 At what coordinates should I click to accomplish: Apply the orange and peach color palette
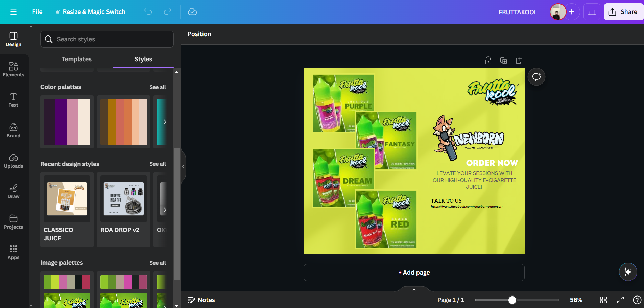point(124,122)
